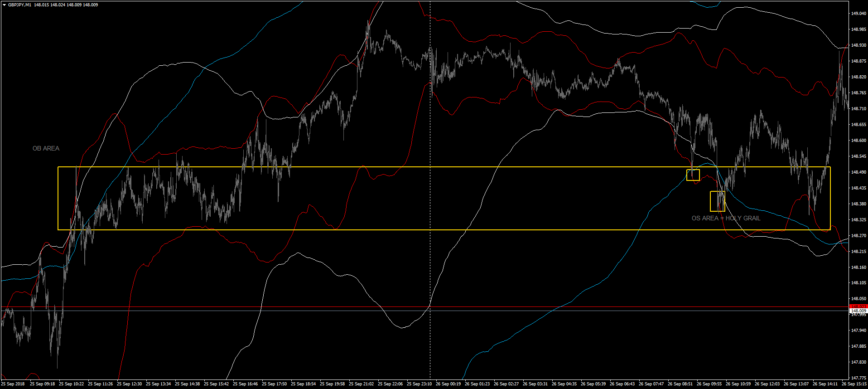Click the "26 Sep 10:59" time axis label
The width and height of the screenshot is (868, 389).
click(738, 384)
